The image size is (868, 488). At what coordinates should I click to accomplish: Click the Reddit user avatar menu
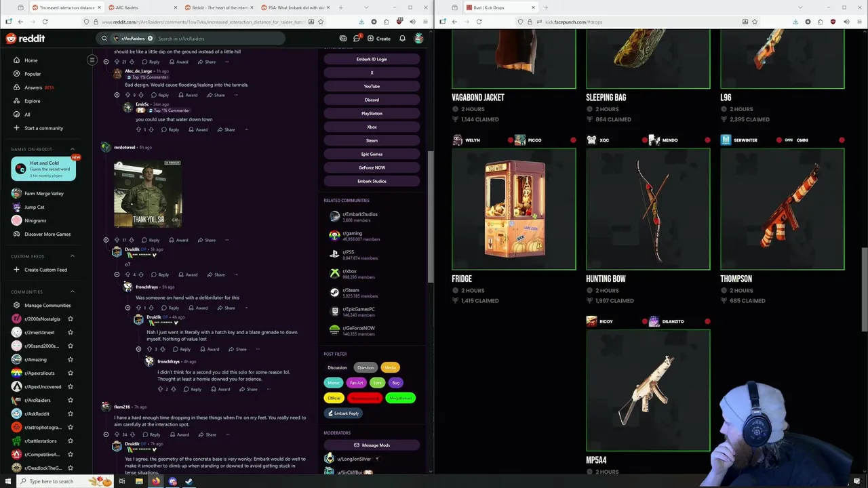pyautogui.click(x=419, y=39)
